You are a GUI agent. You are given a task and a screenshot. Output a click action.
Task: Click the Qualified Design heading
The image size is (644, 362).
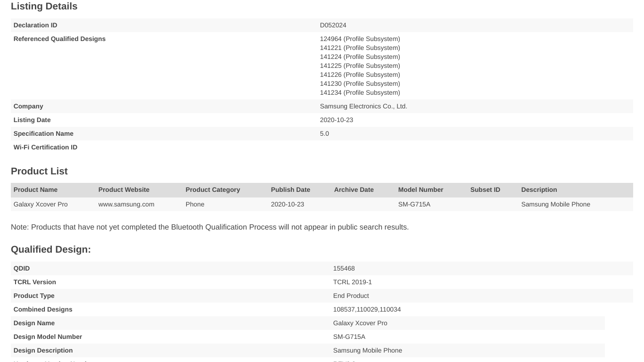[51, 249]
